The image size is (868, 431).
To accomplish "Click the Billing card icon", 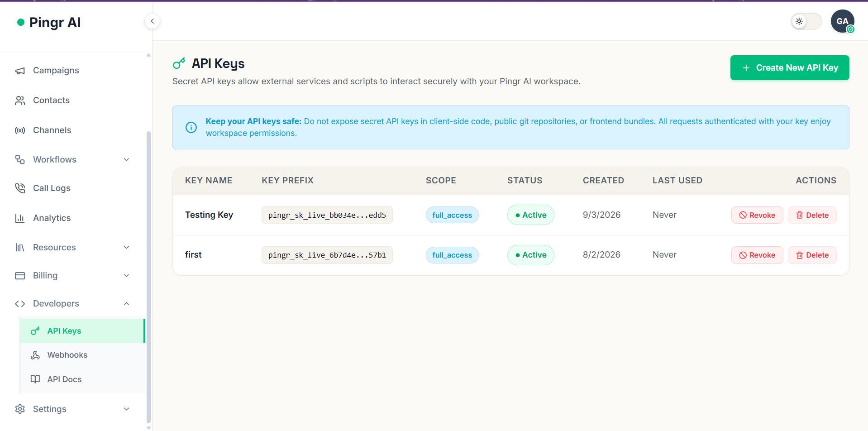I will point(20,276).
